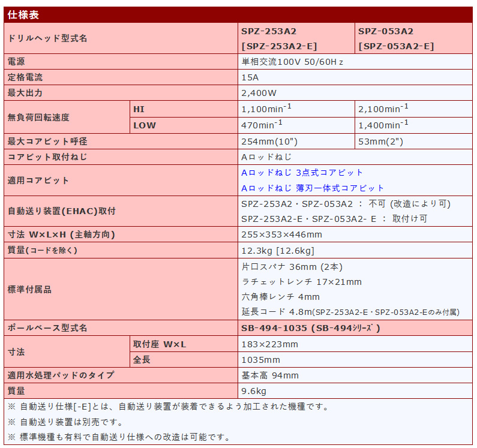Select the 2,100min-1 value
The height and width of the screenshot is (448, 477).
383,109
